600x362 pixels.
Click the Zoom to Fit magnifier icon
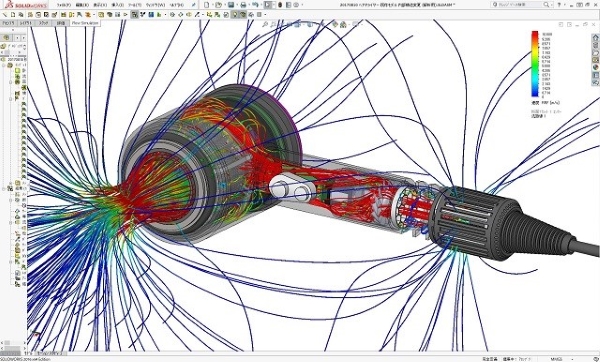265,24
